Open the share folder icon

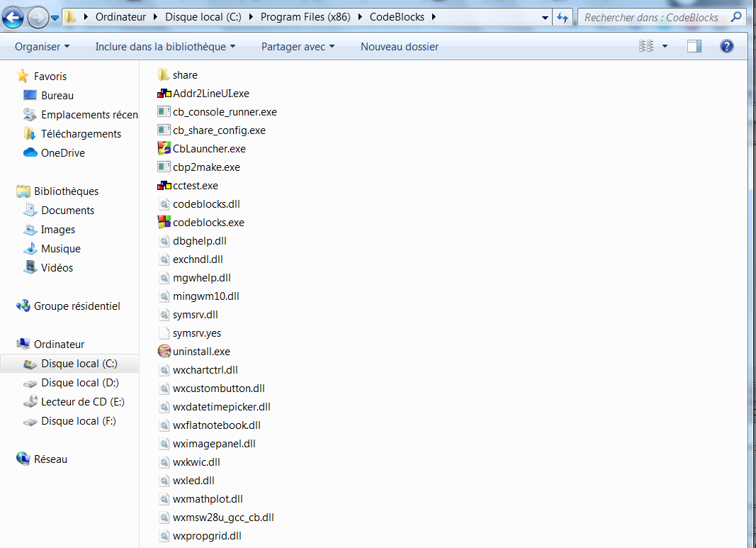(164, 75)
